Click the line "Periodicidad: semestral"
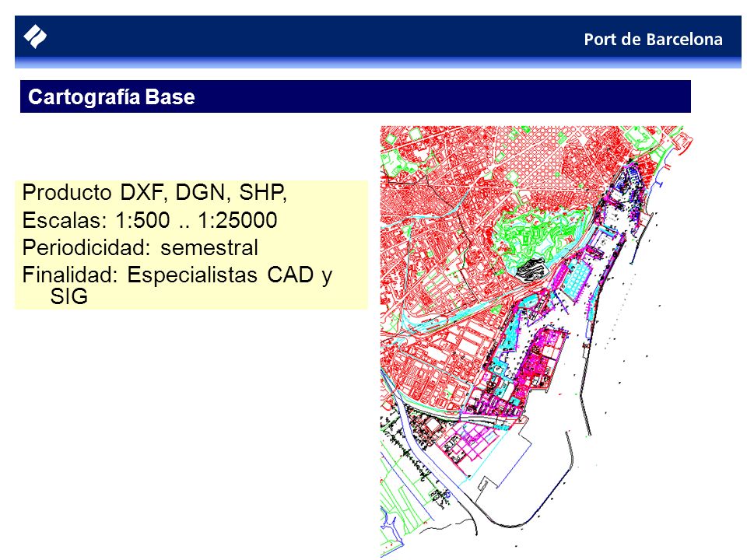This screenshot has width=747, height=560. click(x=140, y=247)
